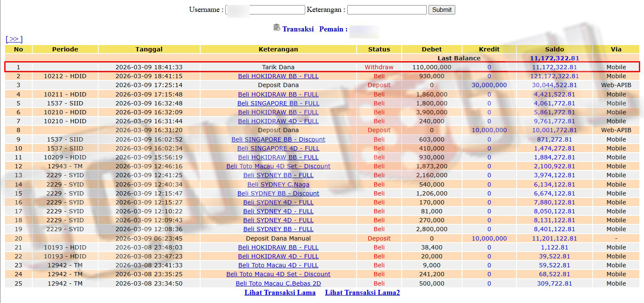Open the [>>] next page link

(14, 39)
